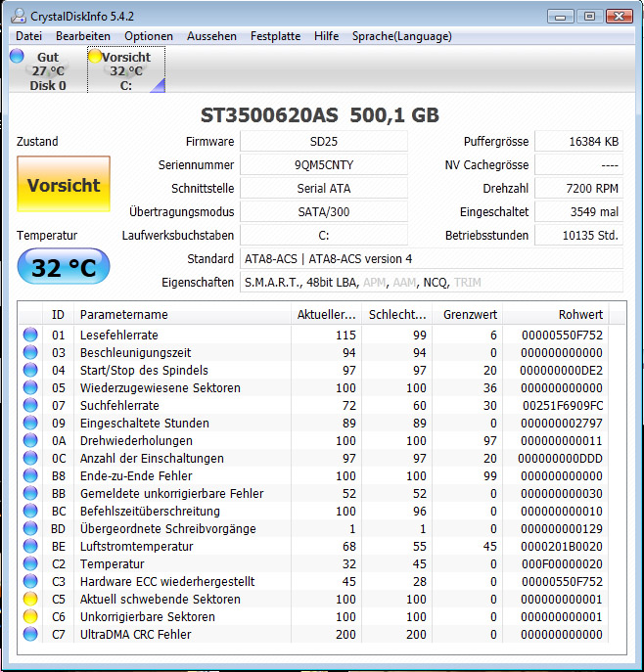Click status orb of Suchfehlerrate row
The height and width of the screenshot is (672, 644).
coord(30,405)
